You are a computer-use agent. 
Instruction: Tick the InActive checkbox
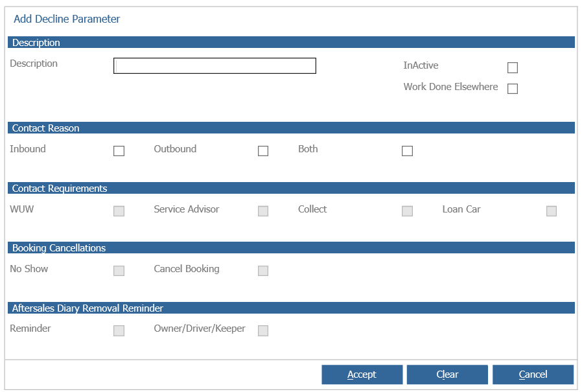[512, 67]
